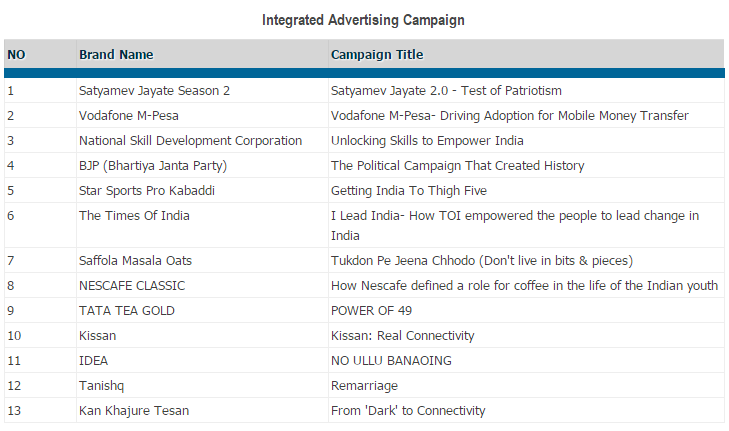Viewport: 729px width, 431px height.
Task: Select 'Saffola Masala Oats' brand cell
Action: [136, 261]
